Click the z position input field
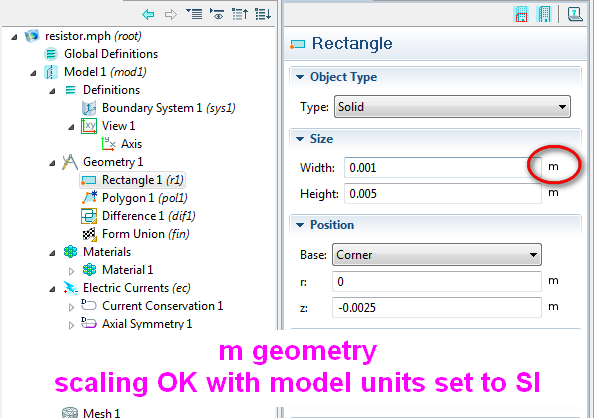 click(x=436, y=307)
